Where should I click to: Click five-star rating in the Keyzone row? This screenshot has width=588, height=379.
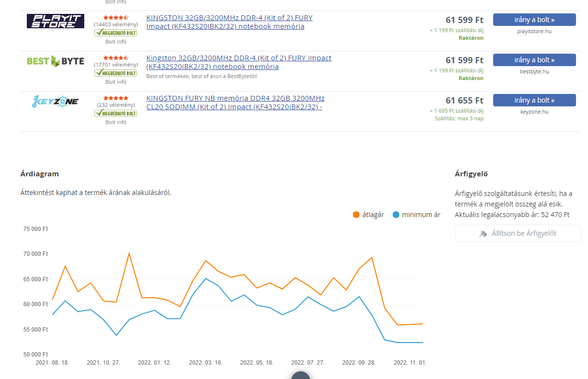pyautogui.click(x=116, y=98)
